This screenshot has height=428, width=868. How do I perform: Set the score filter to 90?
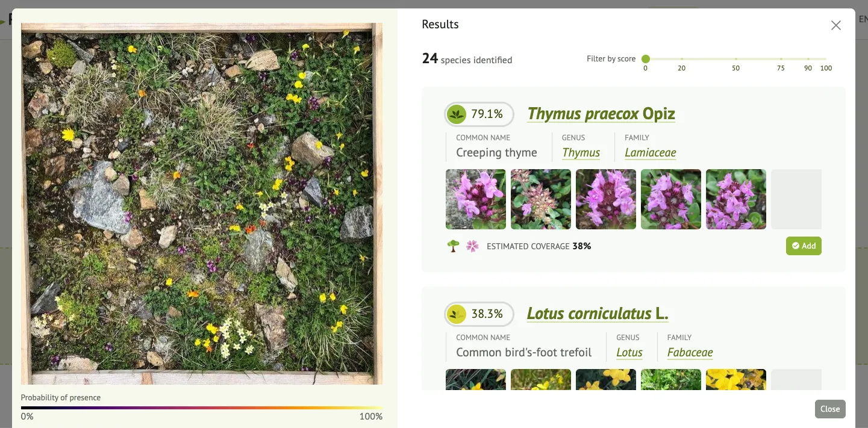808,59
